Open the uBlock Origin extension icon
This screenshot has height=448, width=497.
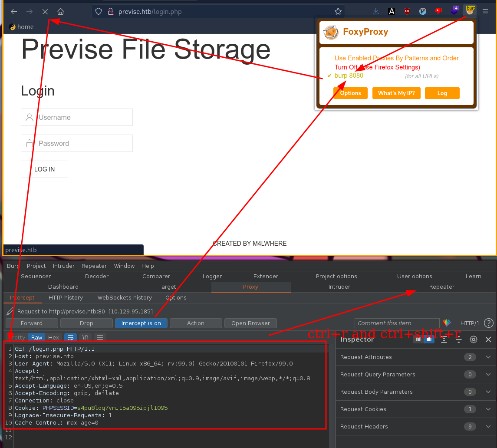coord(407,11)
